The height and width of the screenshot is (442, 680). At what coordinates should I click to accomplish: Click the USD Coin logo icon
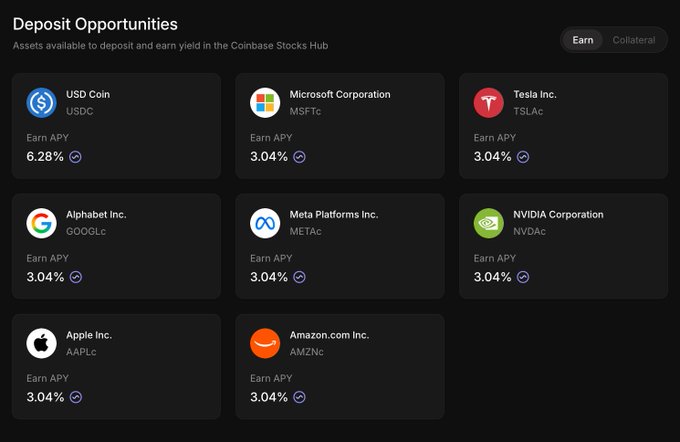pos(41,103)
